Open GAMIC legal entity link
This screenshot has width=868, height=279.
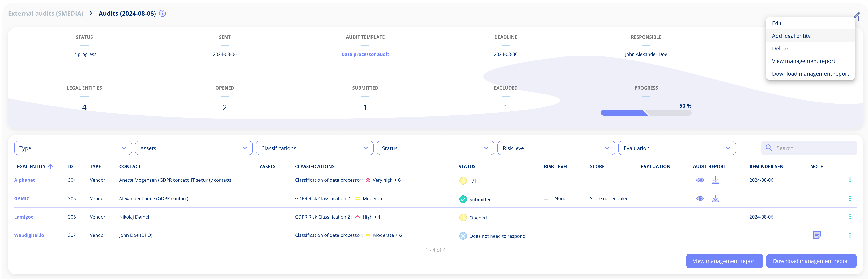pos(22,199)
